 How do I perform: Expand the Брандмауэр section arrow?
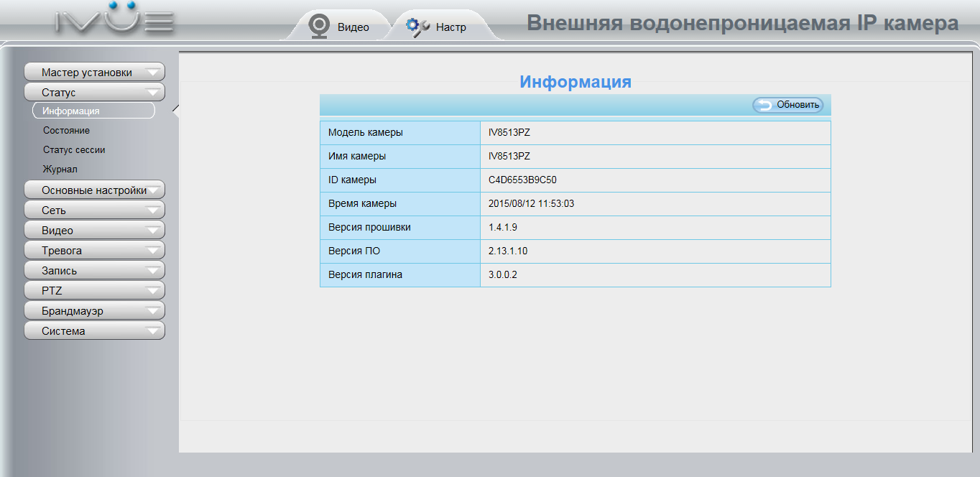(152, 311)
